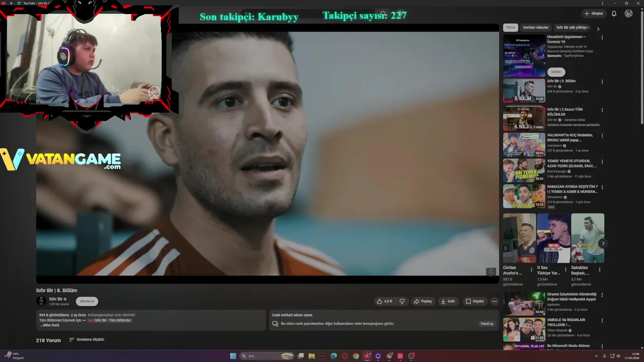
Task: Show more shorts with next arrow
Action: coord(603,243)
